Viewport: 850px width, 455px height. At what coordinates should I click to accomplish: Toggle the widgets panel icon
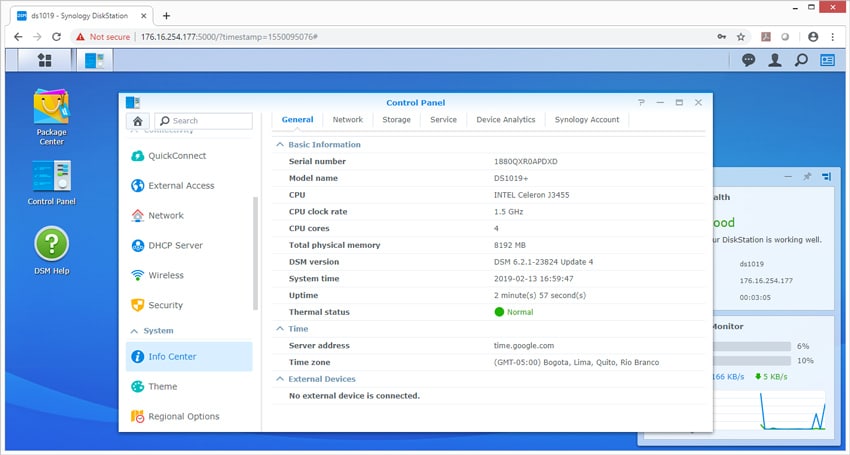click(x=827, y=60)
